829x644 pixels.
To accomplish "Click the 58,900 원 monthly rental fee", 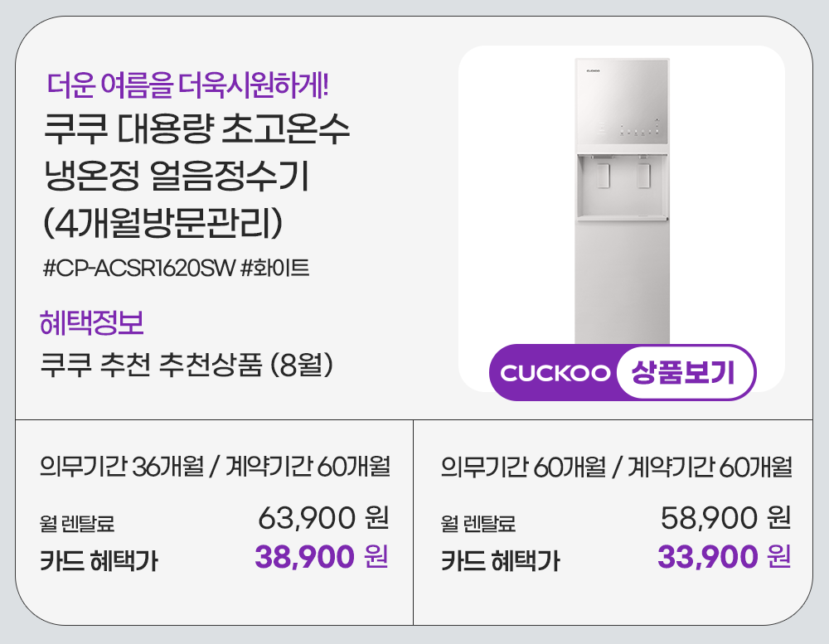I will (725, 519).
